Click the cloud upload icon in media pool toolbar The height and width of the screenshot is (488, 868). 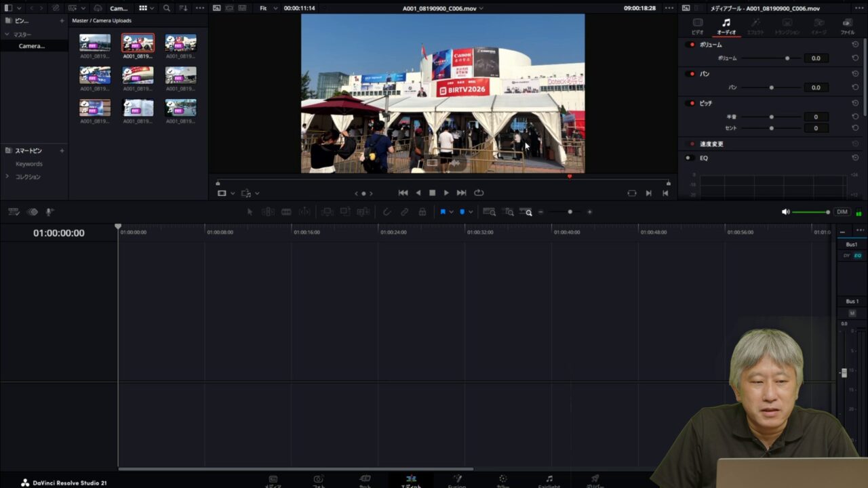[x=98, y=8]
